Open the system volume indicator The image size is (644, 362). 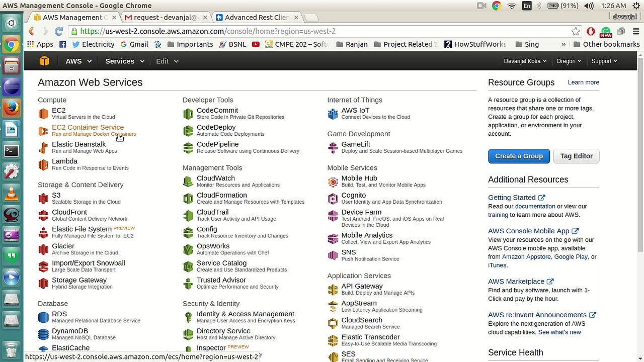tap(589, 6)
